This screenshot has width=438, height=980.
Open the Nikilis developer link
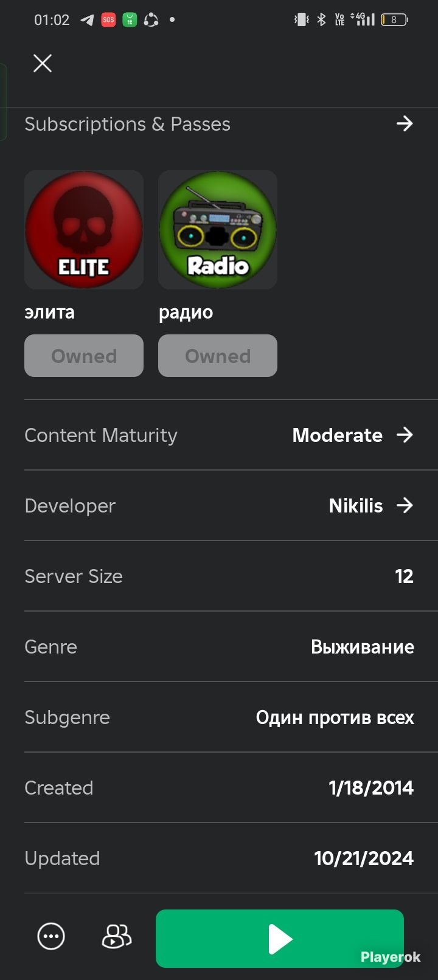coord(356,506)
